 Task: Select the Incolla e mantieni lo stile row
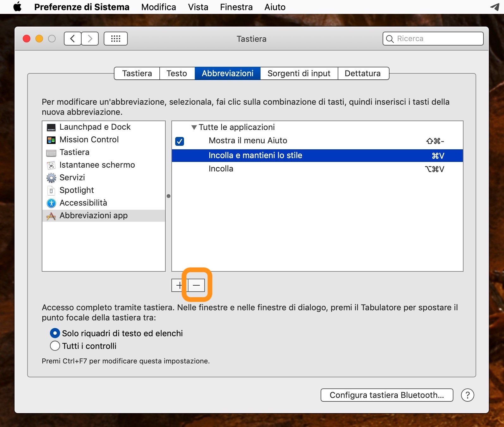317,156
